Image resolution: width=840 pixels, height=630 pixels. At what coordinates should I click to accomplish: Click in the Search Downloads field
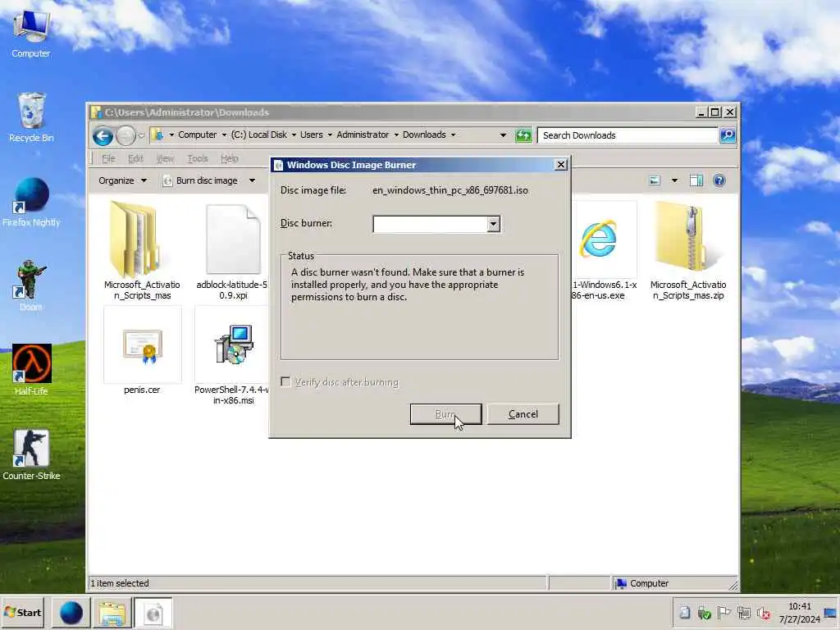628,135
